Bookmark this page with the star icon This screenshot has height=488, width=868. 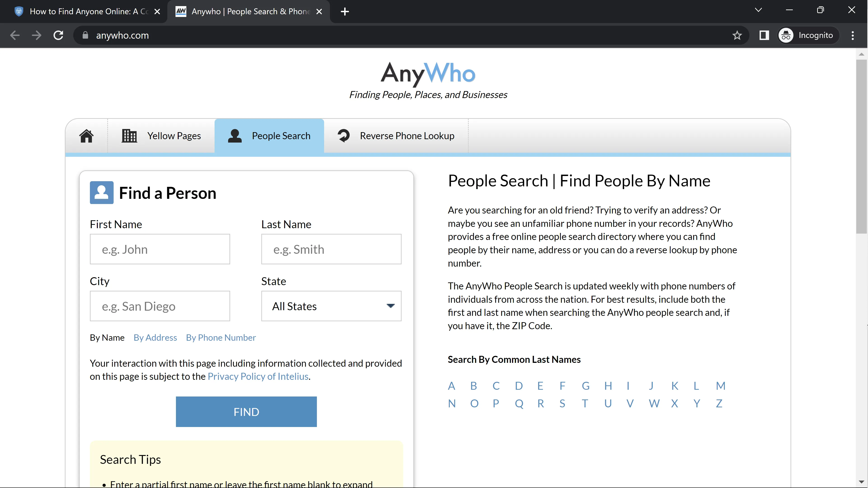click(x=737, y=35)
